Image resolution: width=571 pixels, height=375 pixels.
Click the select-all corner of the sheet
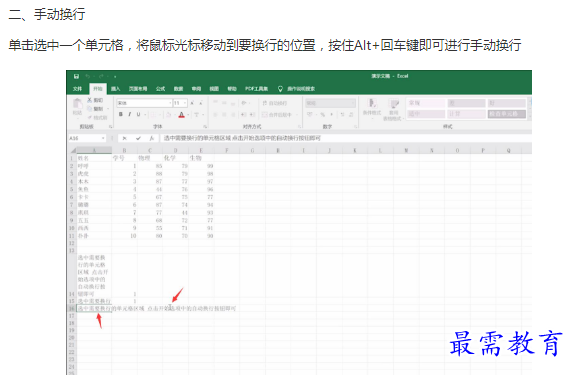(73, 150)
